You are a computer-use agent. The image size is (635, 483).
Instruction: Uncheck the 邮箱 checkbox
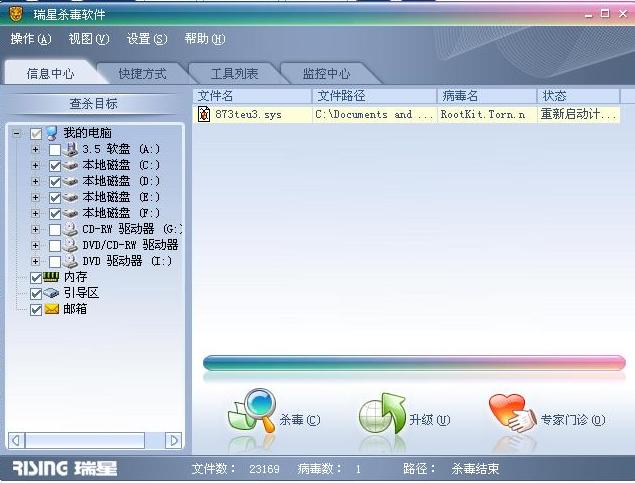[x=36, y=310]
